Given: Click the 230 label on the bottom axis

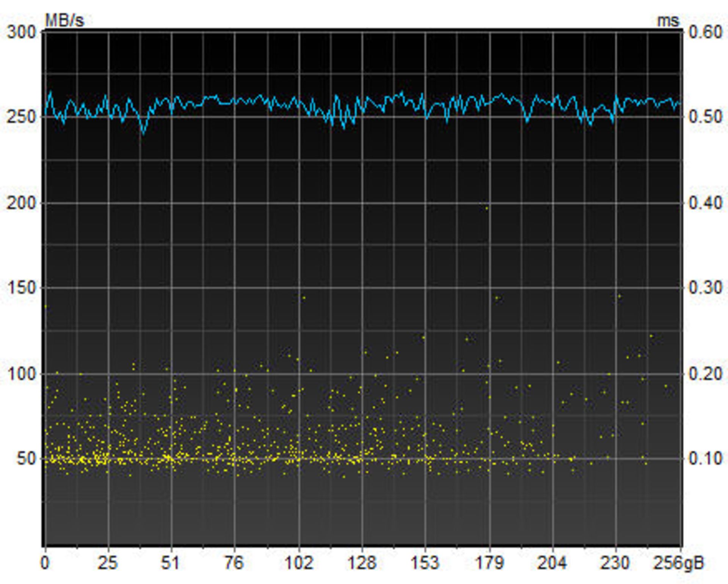Looking at the screenshot, I should tap(615, 562).
